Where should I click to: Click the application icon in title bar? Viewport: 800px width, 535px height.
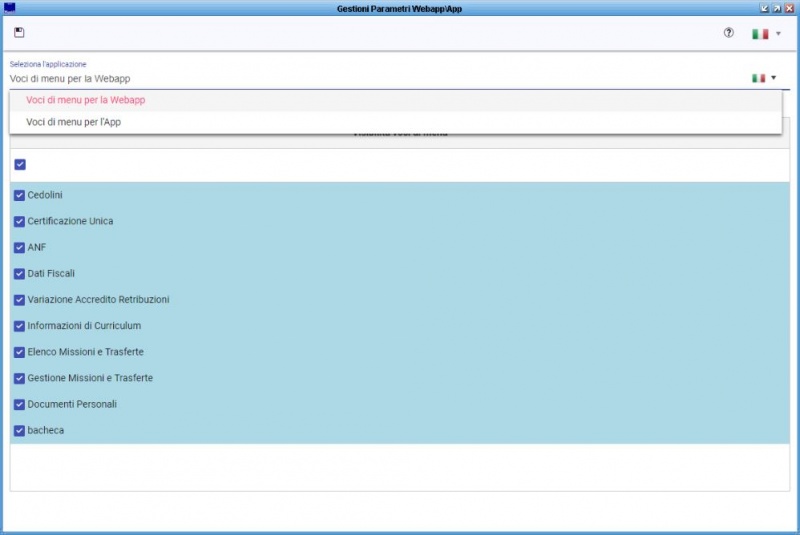9,8
